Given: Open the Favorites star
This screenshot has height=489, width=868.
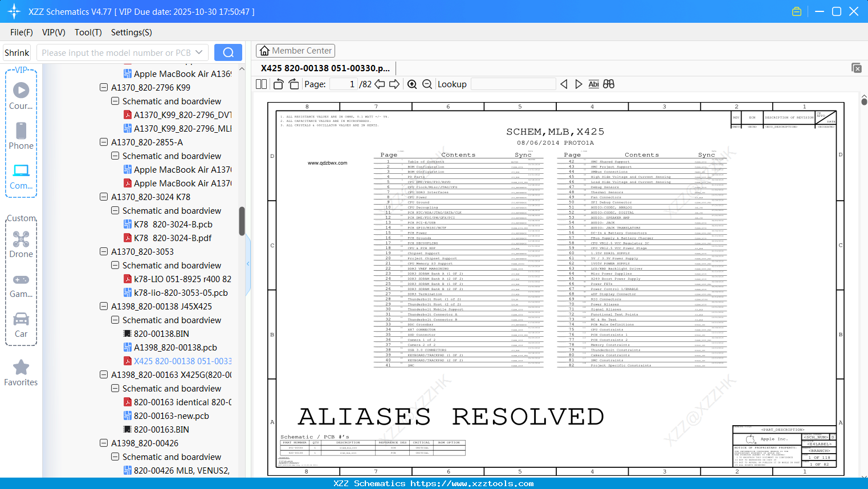Looking at the screenshot, I should pyautogui.click(x=21, y=373).
